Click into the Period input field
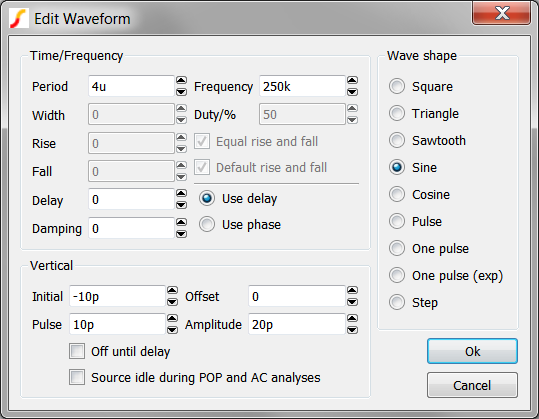 point(131,86)
